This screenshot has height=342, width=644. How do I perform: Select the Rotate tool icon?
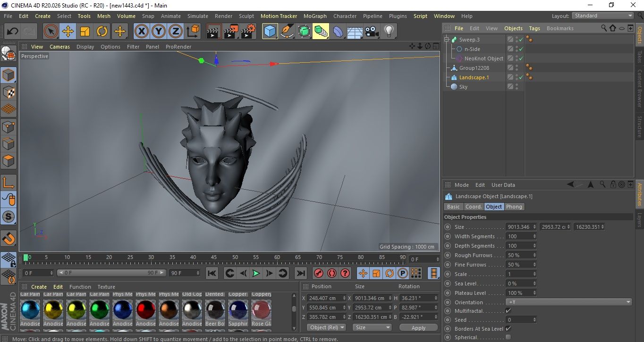102,32
